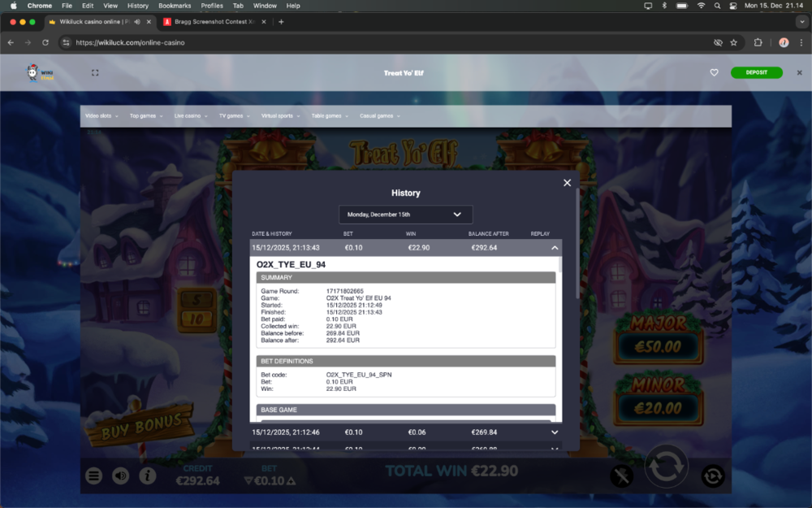Viewport: 812px width, 508px height.
Task: Open the paytable with the info icon
Action: (148, 475)
